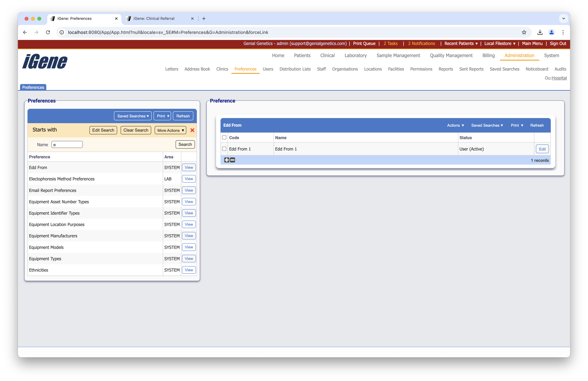
Task: Open the browser downloads icon
Action: [x=540, y=32]
